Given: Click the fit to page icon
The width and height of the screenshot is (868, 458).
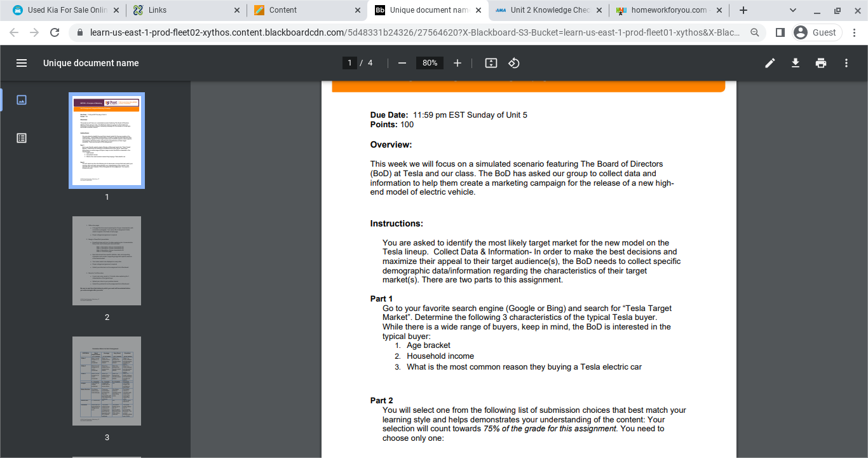Looking at the screenshot, I should (491, 63).
